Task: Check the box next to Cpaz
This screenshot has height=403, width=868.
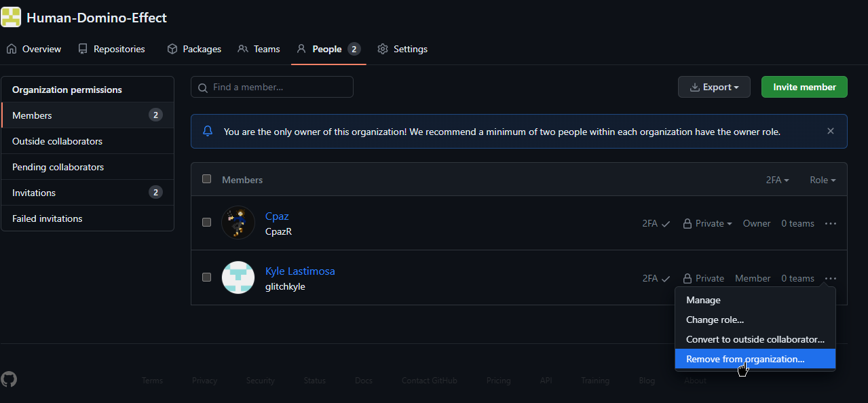Action: pyautogui.click(x=207, y=223)
